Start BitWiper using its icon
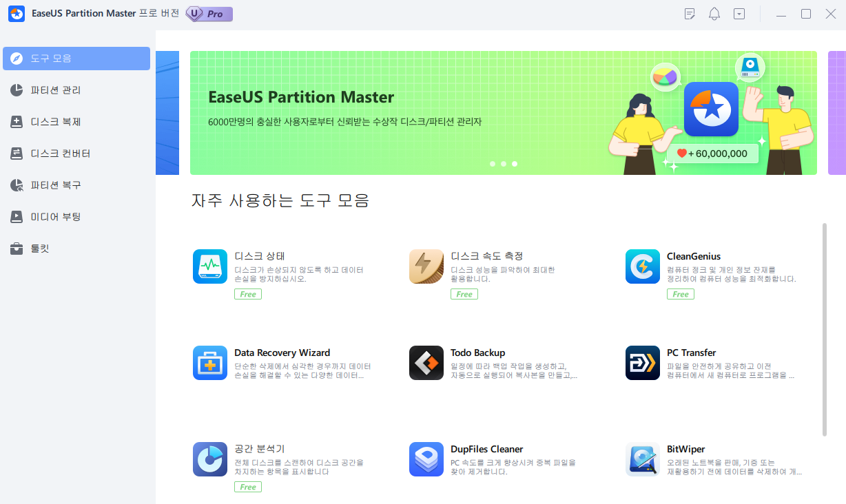This screenshot has width=846, height=504. click(x=642, y=459)
